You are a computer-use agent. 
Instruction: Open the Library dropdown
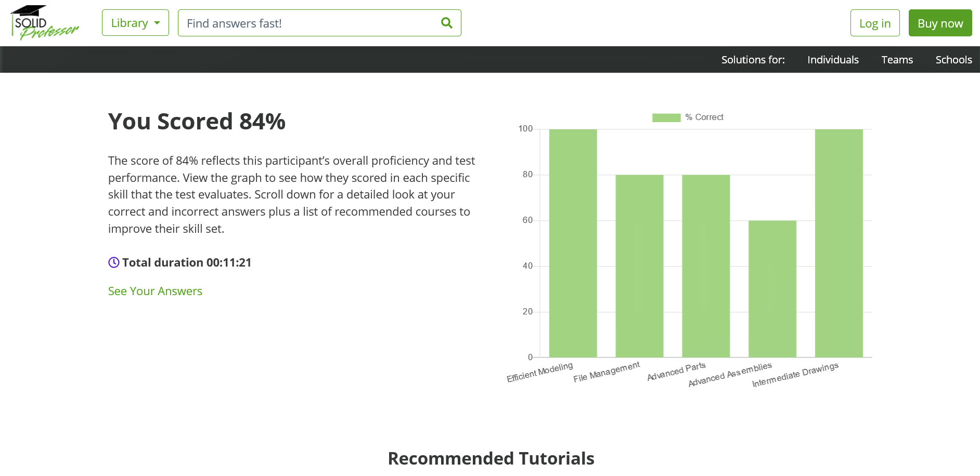135,23
